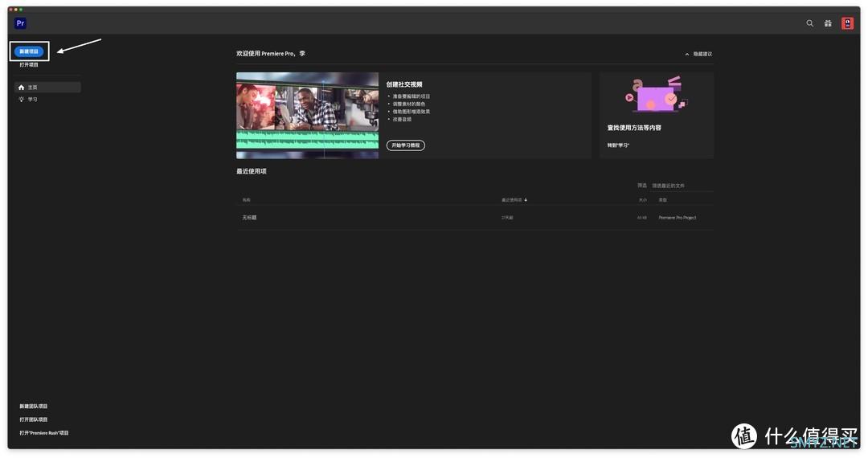Open the recent project 无标题
Screen dimensions: 868x458
(249, 218)
